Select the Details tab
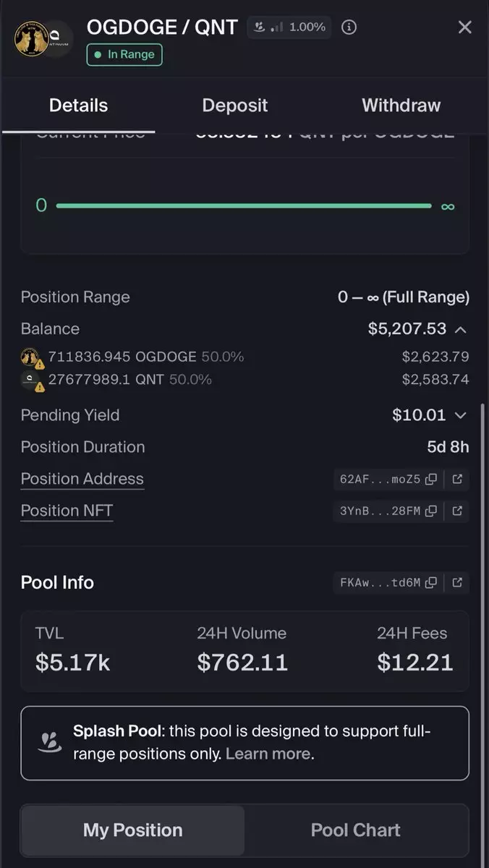This screenshot has width=489, height=868. [x=78, y=106]
